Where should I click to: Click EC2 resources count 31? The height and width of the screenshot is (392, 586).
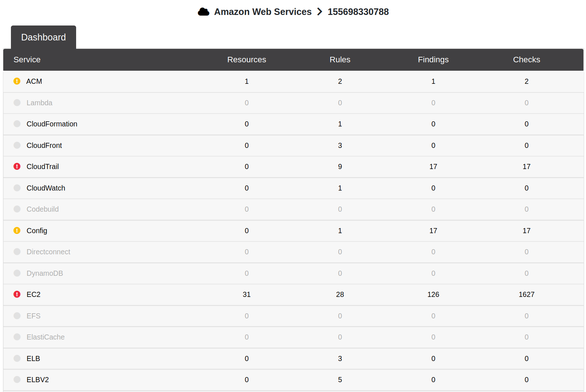(x=247, y=294)
